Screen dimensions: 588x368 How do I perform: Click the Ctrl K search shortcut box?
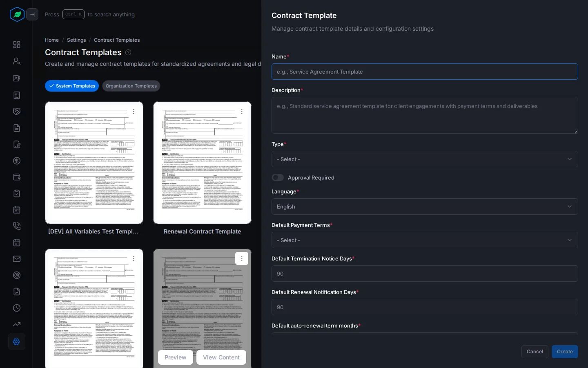tap(73, 14)
